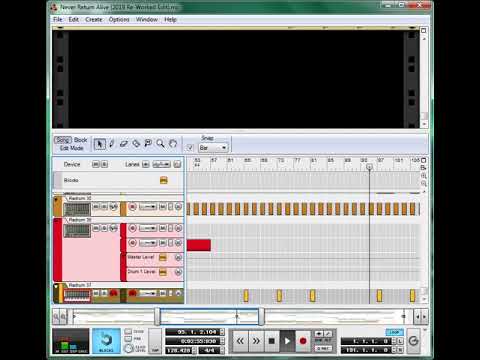Select the Selection arrow tool
The width and height of the screenshot is (480, 360).
click(99, 144)
